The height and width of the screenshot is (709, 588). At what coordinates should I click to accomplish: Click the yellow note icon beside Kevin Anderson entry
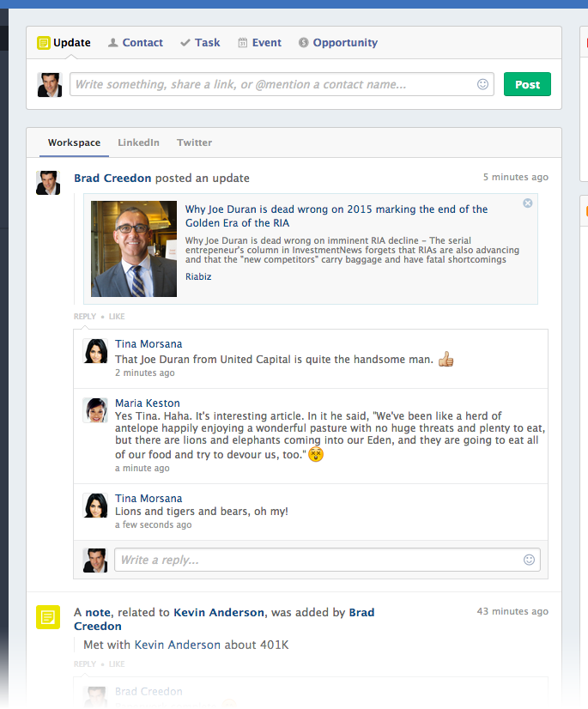coord(48,617)
